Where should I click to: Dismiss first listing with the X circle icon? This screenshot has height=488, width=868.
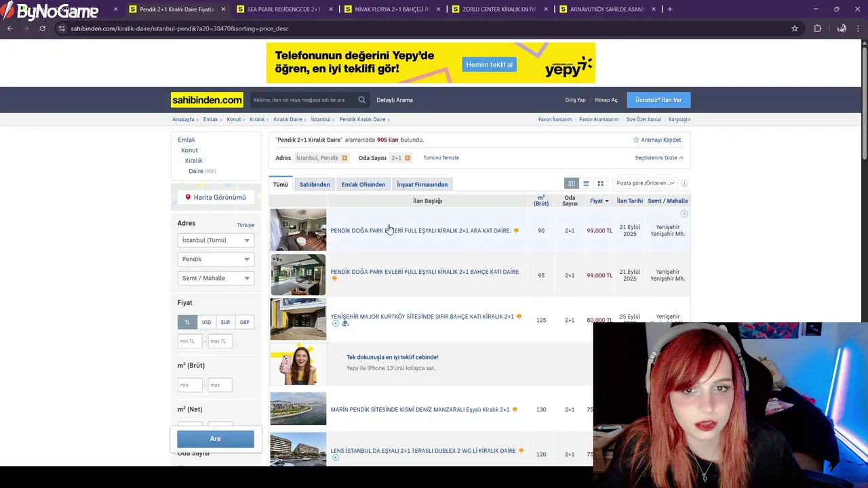pyautogui.click(x=684, y=213)
